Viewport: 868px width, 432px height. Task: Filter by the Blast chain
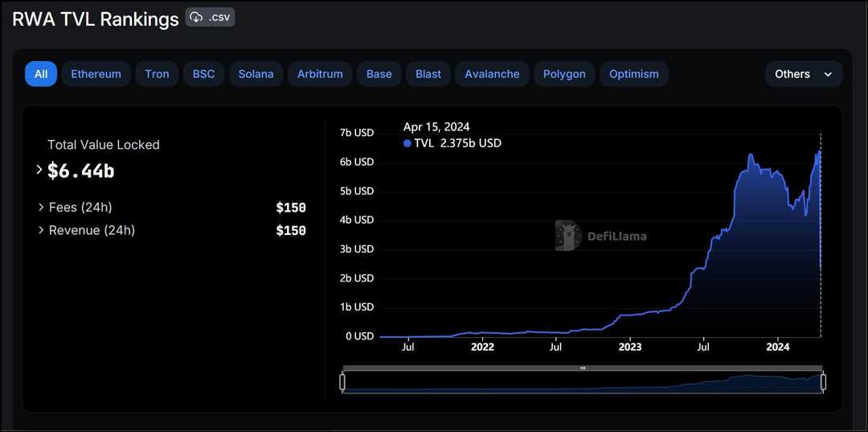[428, 74]
